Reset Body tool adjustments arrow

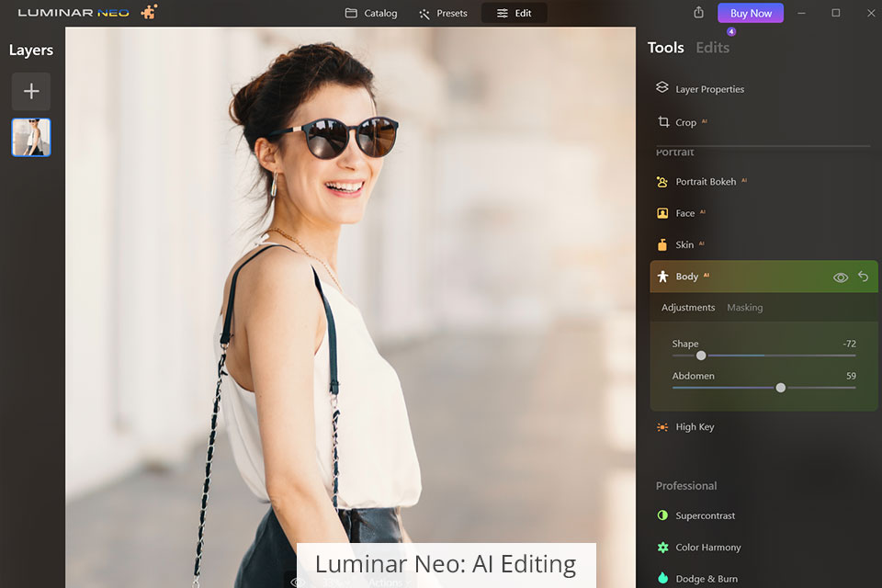click(863, 277)
